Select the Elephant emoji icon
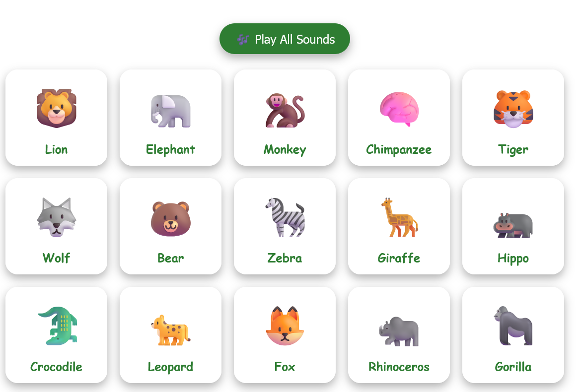The width and height of the screenshot is (581, 392). point(170,110)
